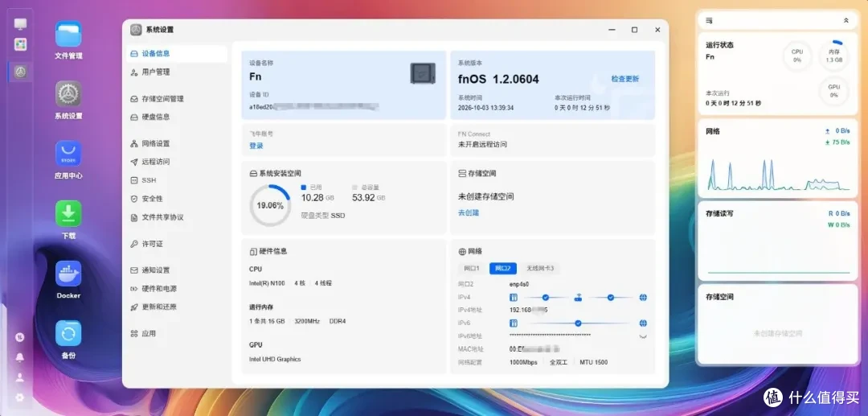Click the 192.168 IPv4 address value
This screenshot has height=416, width=868.
529,311
